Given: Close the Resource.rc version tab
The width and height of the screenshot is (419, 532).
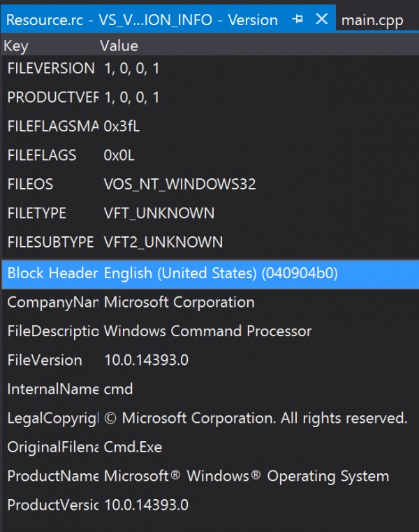Looking at the screenshot, I should [321, 19].
